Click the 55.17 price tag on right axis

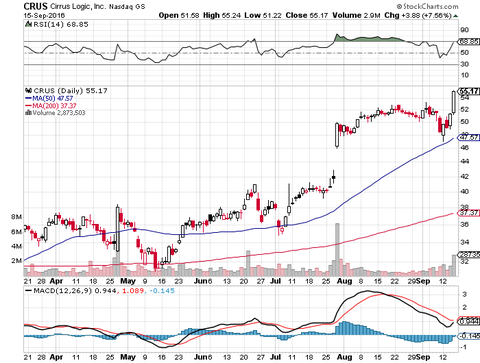469,91
